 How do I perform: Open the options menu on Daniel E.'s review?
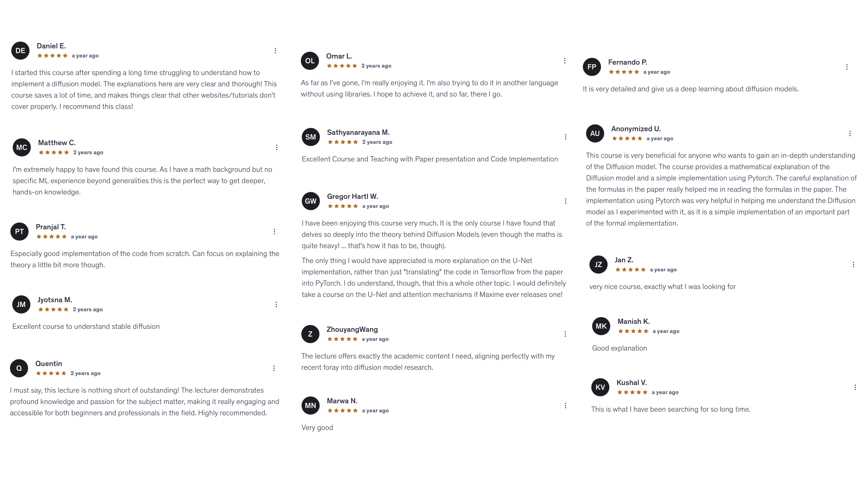275,50
